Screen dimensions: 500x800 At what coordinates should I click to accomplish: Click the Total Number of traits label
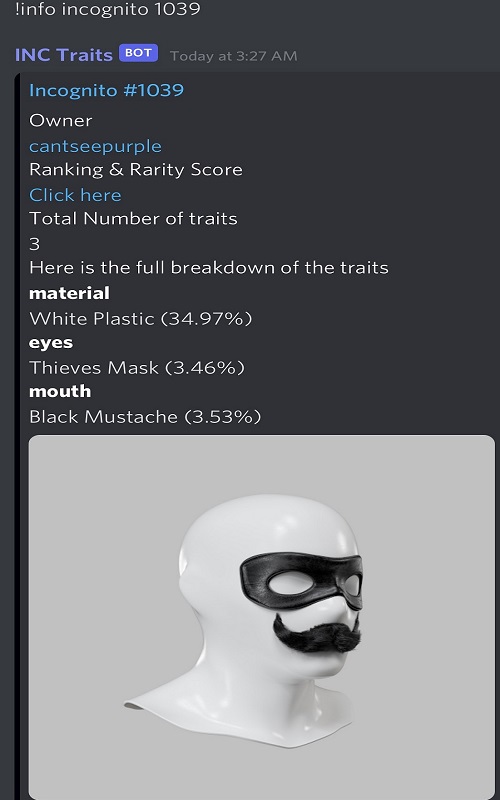click(133, 219)
